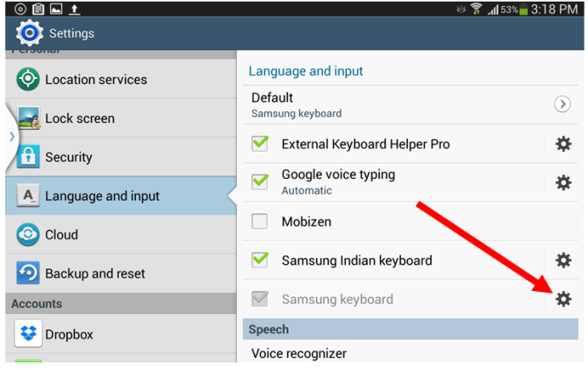Open Default keyboard chevron arrow
This screenshot has height=370, width=588.
563,104
